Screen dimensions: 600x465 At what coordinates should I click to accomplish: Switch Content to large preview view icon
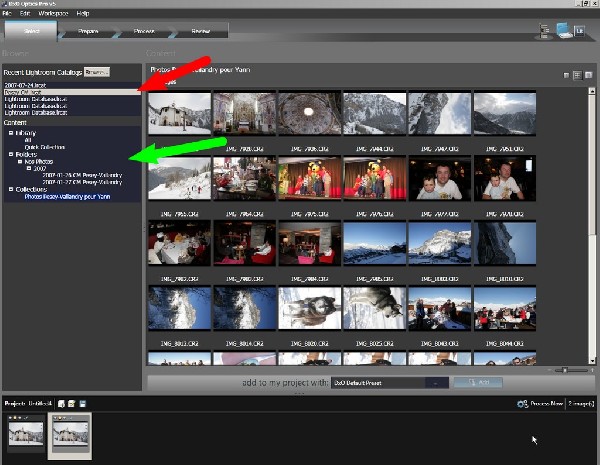click(x=589, y=75)
